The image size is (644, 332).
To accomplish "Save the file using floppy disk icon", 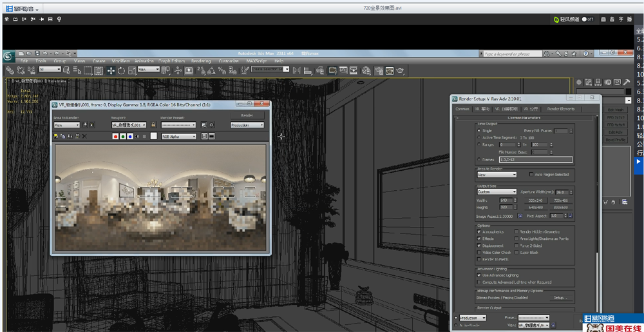I will click(37, 53).
